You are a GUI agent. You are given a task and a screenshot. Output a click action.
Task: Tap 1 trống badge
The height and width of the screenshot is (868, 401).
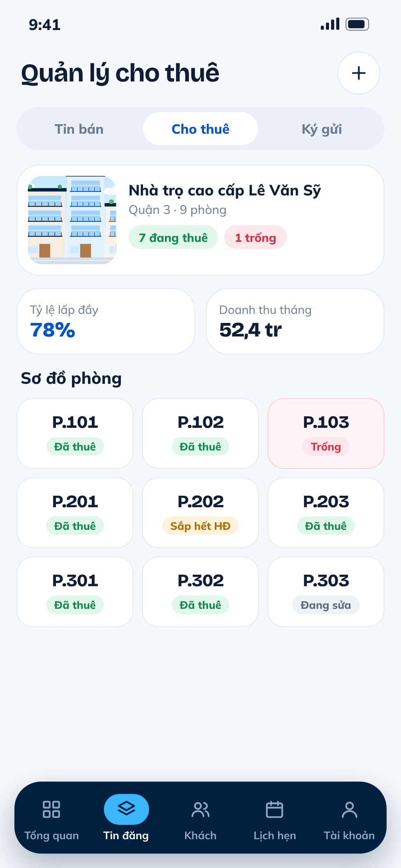pyautogui.click(x=255, y=237)
